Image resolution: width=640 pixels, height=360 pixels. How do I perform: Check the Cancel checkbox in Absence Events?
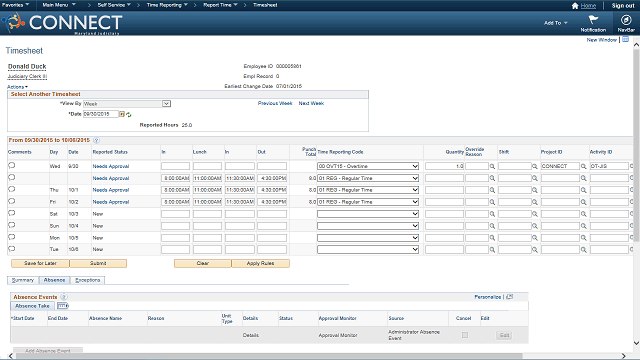(x=464, y=335)
